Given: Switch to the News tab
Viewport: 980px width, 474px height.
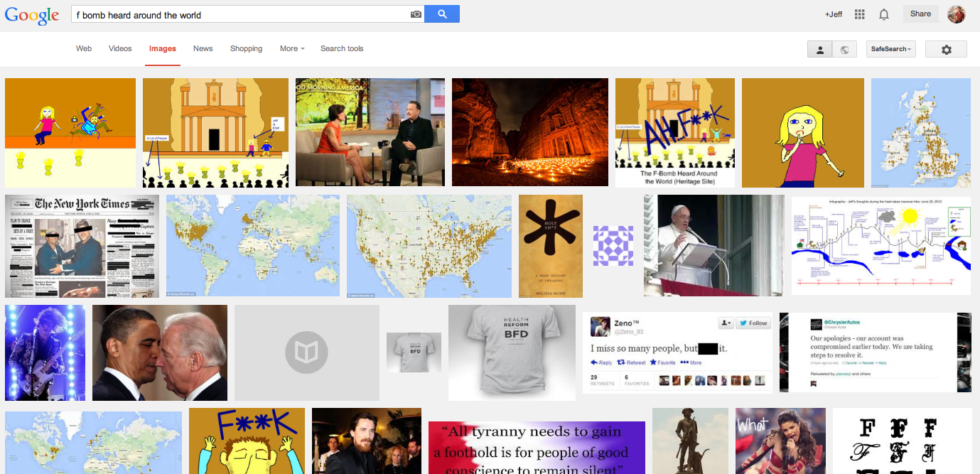Looking at the screenshot, I should click(203, 48).
